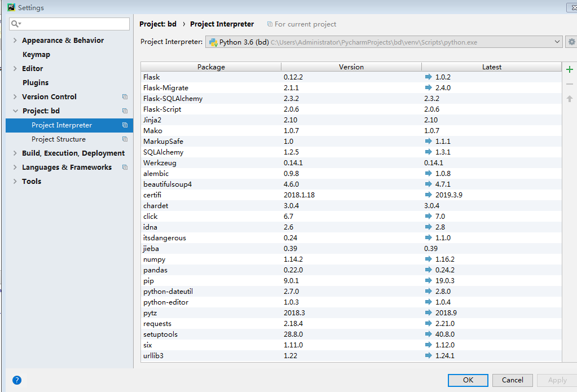Expand Appearance & Behavior section
The width and height of the screenshot is (577, 392).
click(x=15, y=40)
